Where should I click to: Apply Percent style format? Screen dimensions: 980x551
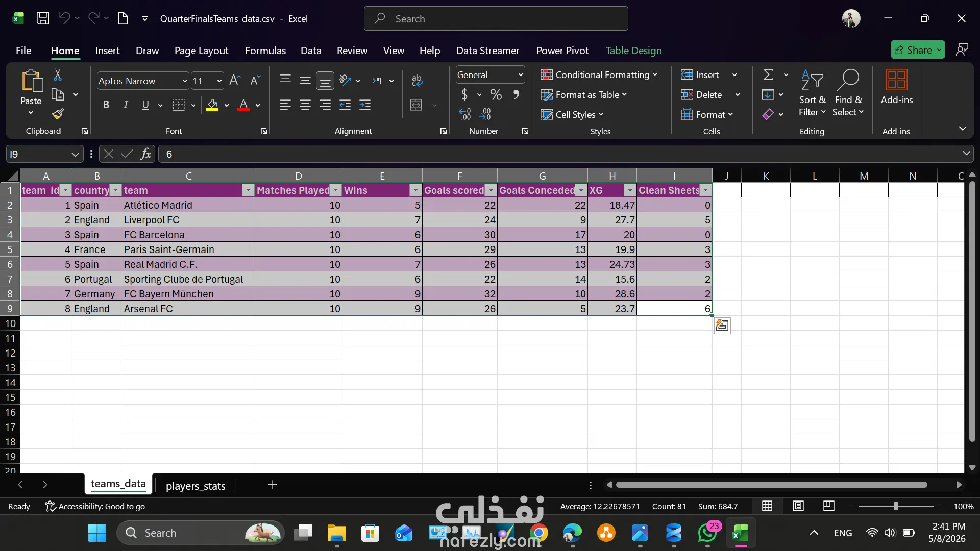496,94
